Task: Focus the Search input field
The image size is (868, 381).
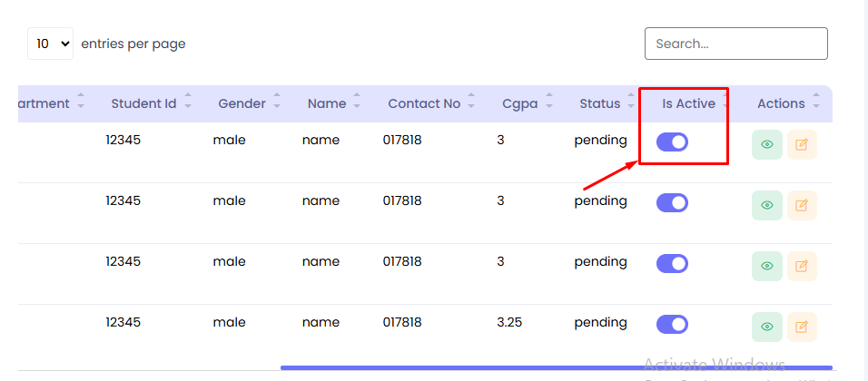Action: tap(735, 44)
